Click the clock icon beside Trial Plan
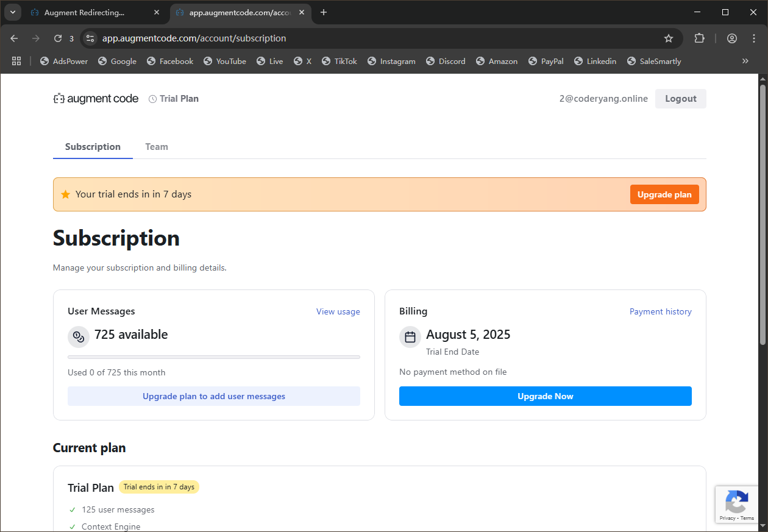The width and height of the screenshot is (768, 532). [x=152, y=99]
